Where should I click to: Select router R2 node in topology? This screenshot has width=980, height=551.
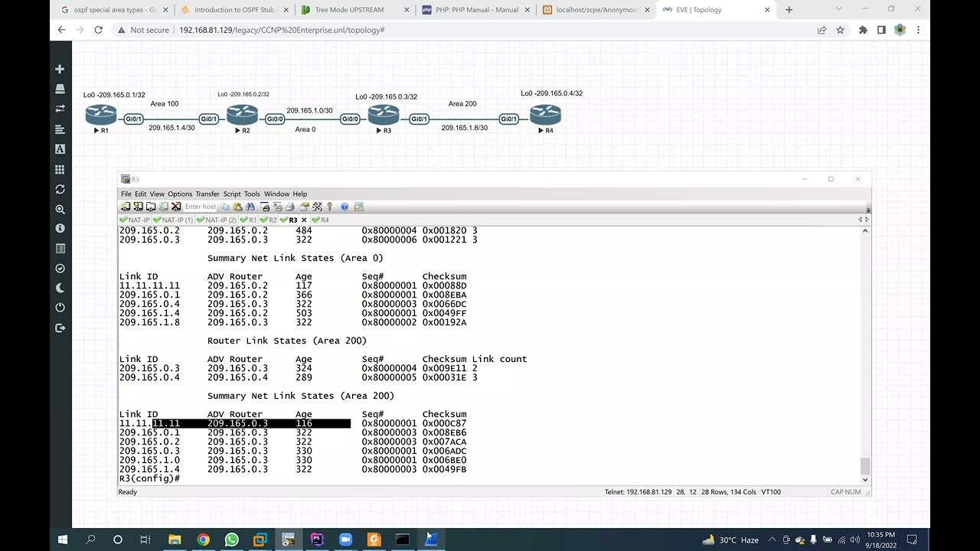click(242, 116)
